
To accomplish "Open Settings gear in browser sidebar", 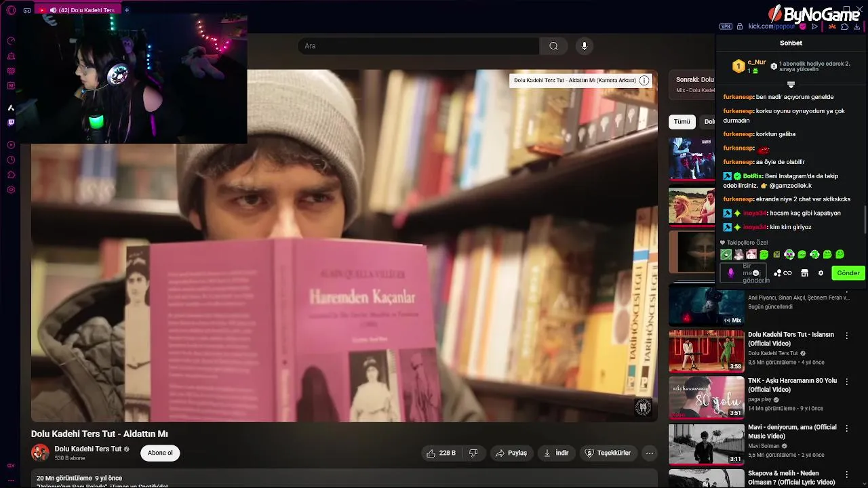I will 11,190.
